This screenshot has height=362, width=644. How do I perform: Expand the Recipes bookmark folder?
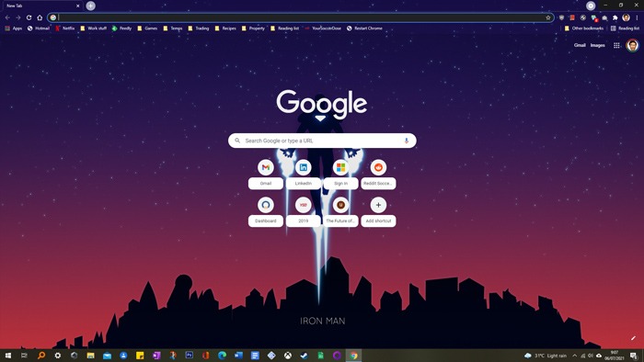225,28
